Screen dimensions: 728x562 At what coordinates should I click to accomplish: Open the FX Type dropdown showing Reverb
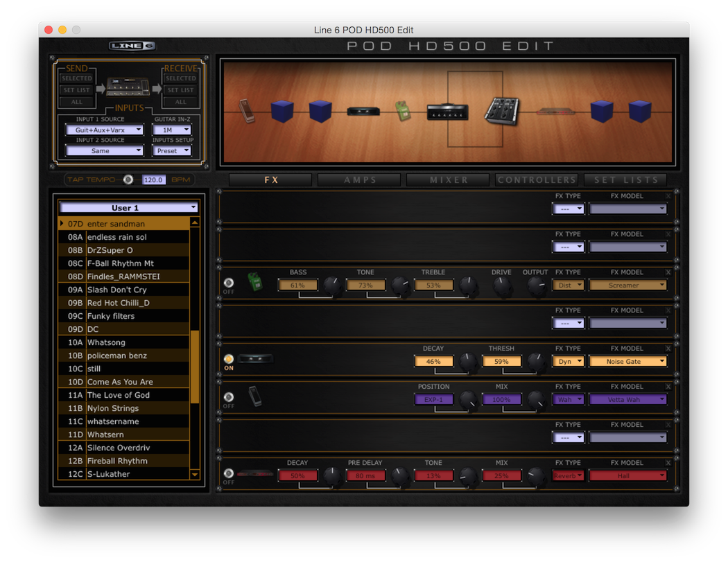[x=569, y=475]
